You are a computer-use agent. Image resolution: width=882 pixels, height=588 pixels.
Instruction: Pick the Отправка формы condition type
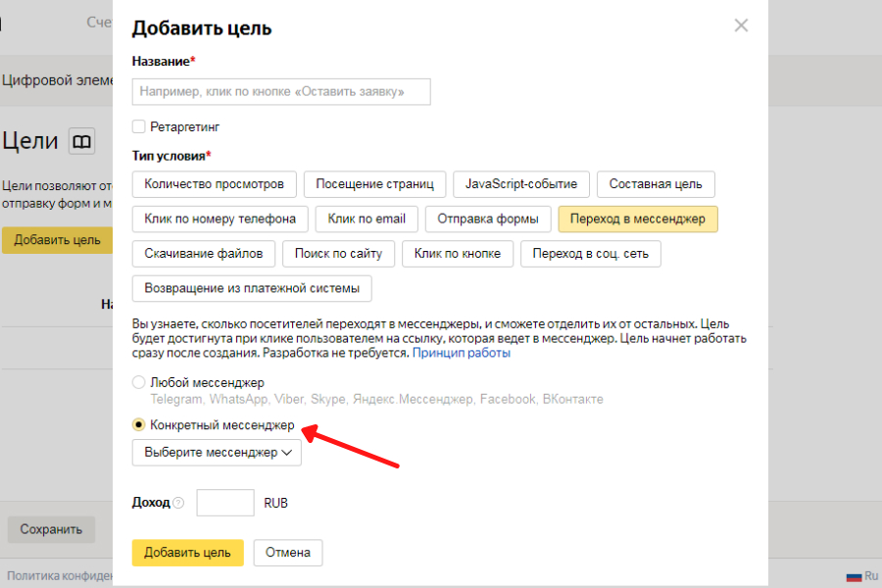[486, 219]
